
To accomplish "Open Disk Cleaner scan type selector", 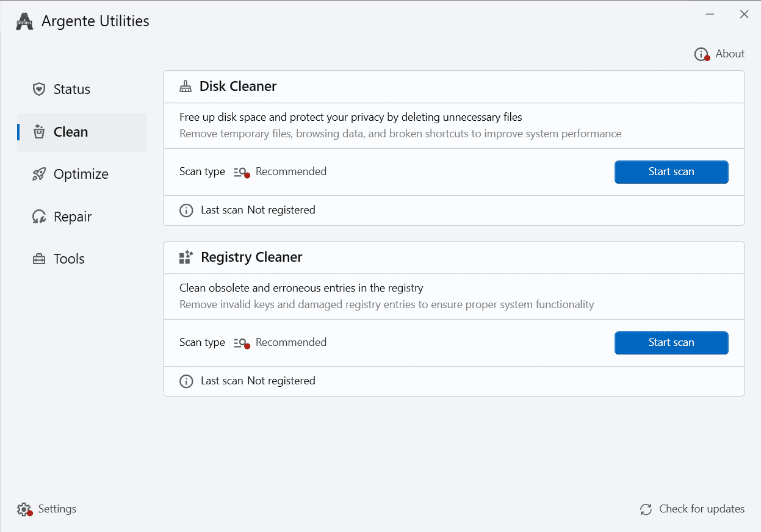I will click(281, 172).
